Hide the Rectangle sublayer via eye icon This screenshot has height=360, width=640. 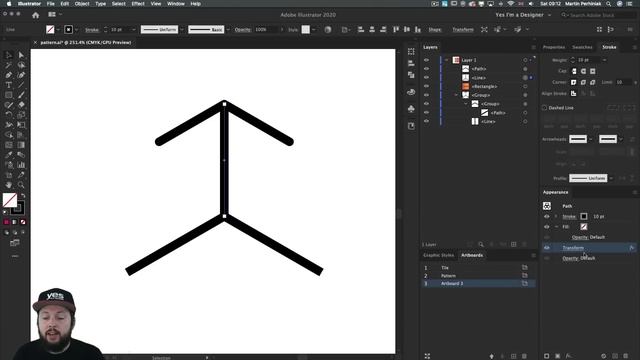coord(427,86)
